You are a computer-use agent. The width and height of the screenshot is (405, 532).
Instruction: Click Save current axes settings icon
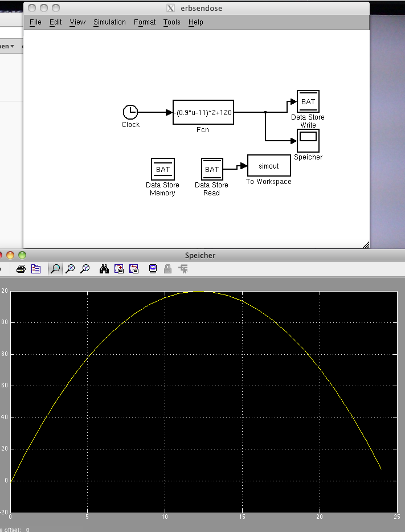point(119,269)
